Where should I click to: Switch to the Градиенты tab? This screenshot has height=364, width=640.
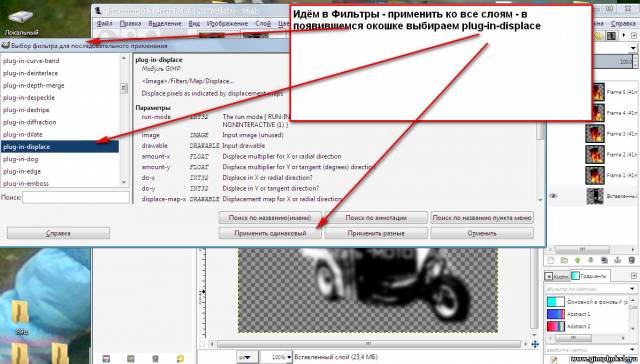pos(590,276)
